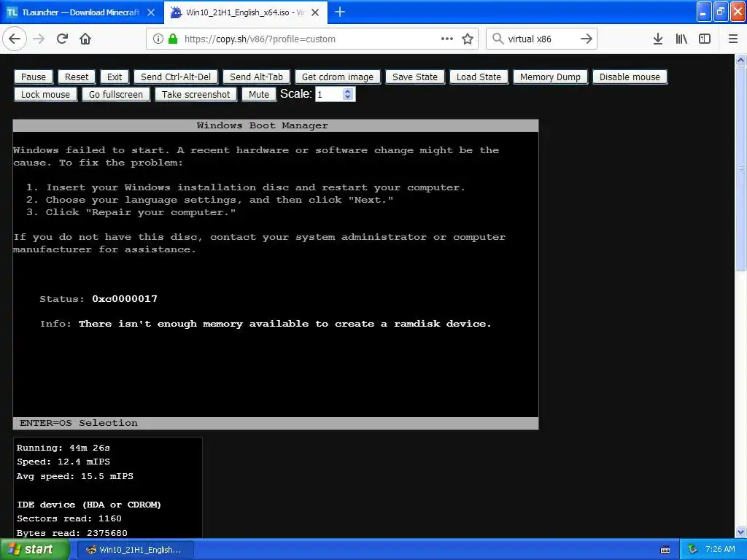Open the browser home page icon

[85, 39]
